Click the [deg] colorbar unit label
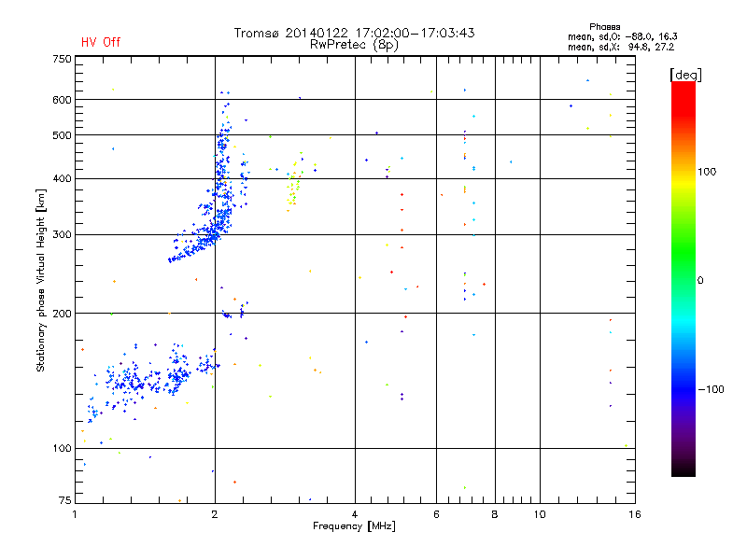 [685, 75]
